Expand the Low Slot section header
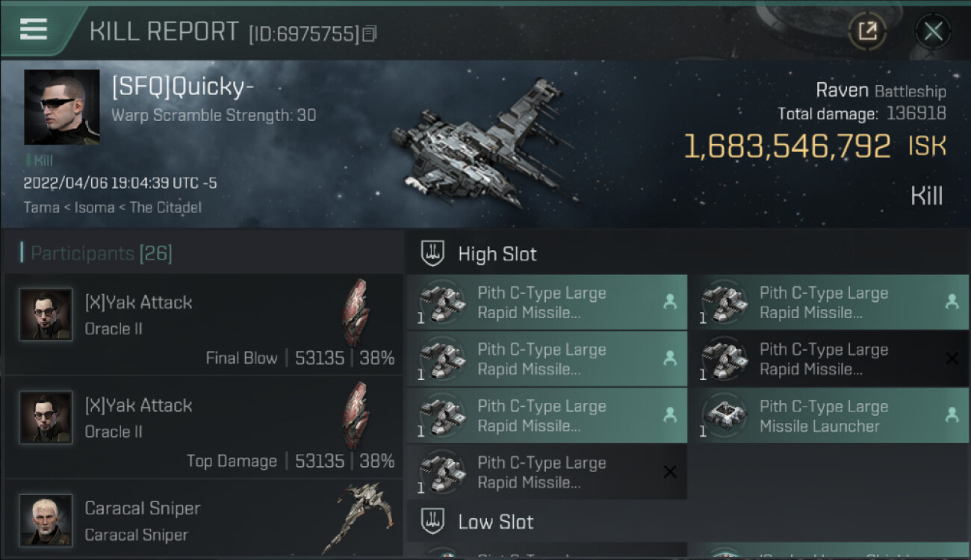The width and height of the screenshot is (971, 560). click(x=496, y=521)
